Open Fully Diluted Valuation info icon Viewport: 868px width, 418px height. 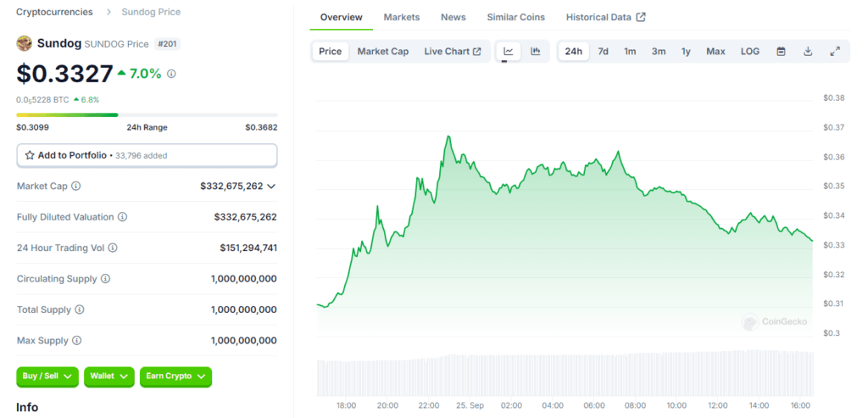(122, 217)
